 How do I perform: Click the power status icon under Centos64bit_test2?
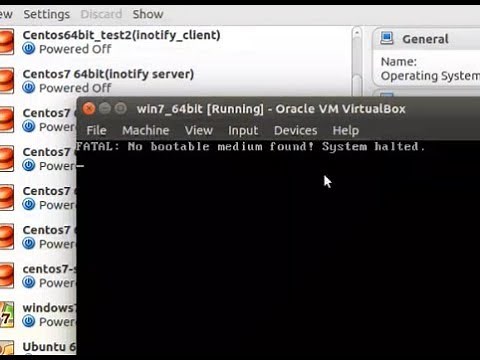[29, 49]
